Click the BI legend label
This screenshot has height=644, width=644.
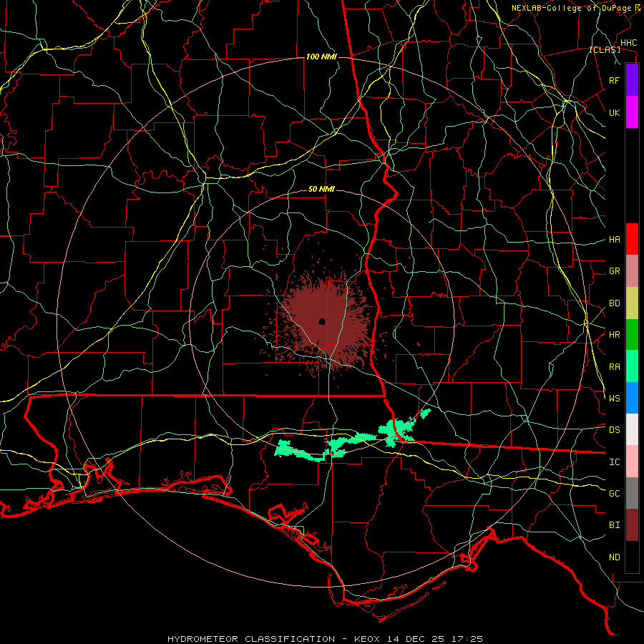[x=615, y=525]
